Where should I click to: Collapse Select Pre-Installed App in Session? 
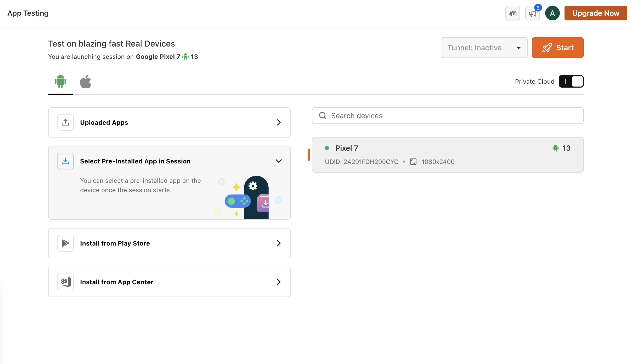(279, 161)
